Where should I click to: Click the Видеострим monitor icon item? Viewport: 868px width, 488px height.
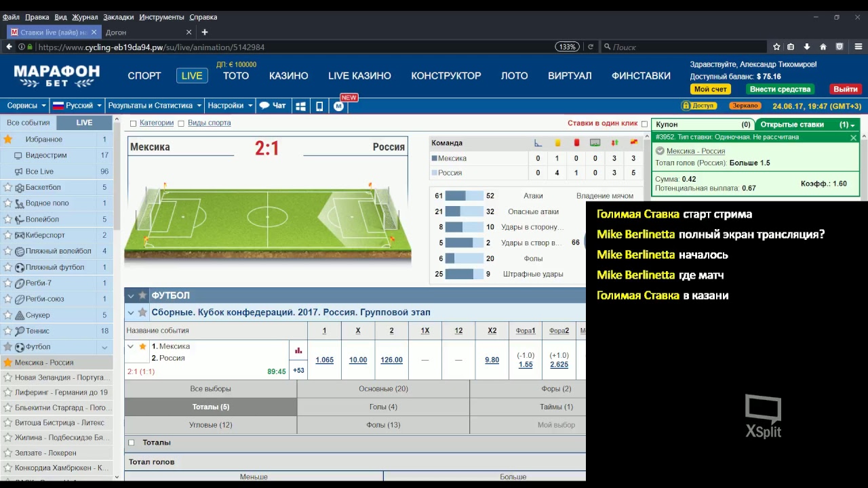point(18,155)
